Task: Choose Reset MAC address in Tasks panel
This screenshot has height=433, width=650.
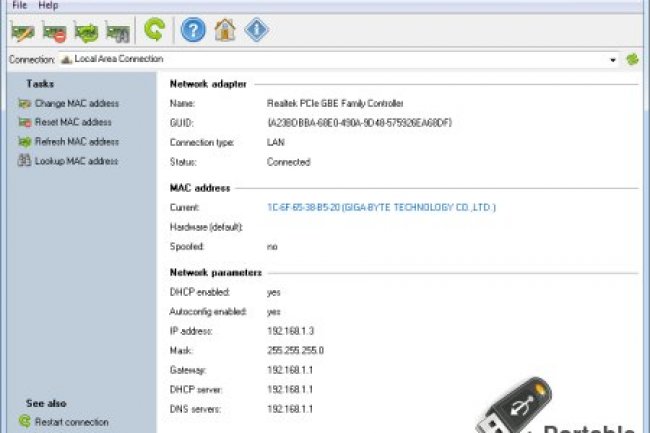Action: tap(74, 123)
